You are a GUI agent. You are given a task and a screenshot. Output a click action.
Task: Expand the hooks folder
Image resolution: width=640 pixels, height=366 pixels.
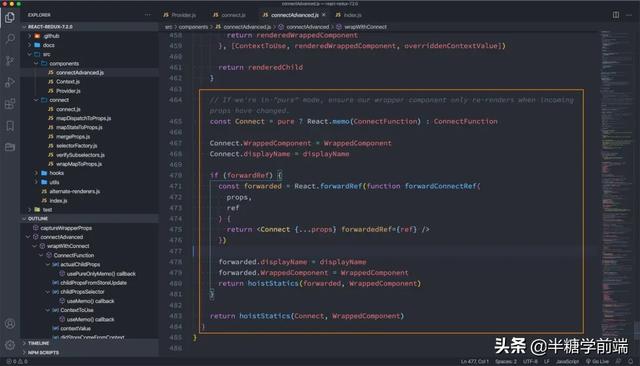(x=90, y=173)
